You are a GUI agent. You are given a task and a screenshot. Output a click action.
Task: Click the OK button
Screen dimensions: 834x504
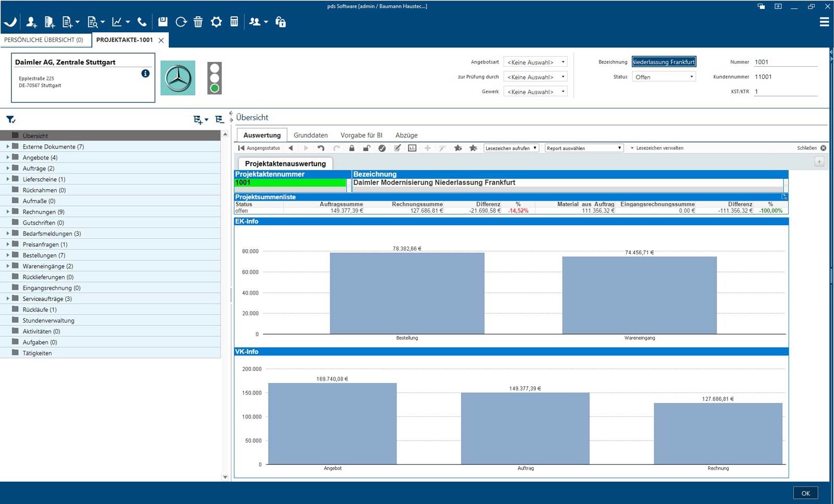[x=805, y=493]
